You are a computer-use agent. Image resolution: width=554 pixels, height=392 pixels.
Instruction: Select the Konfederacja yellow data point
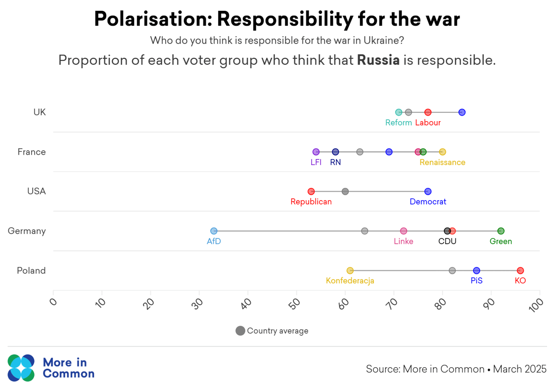[350, 270]
